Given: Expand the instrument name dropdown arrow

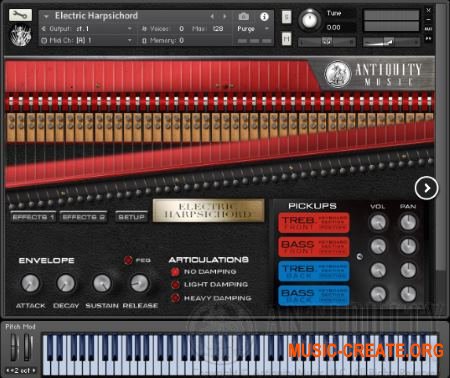Looking at the screenshot, I should click(46, 16).
